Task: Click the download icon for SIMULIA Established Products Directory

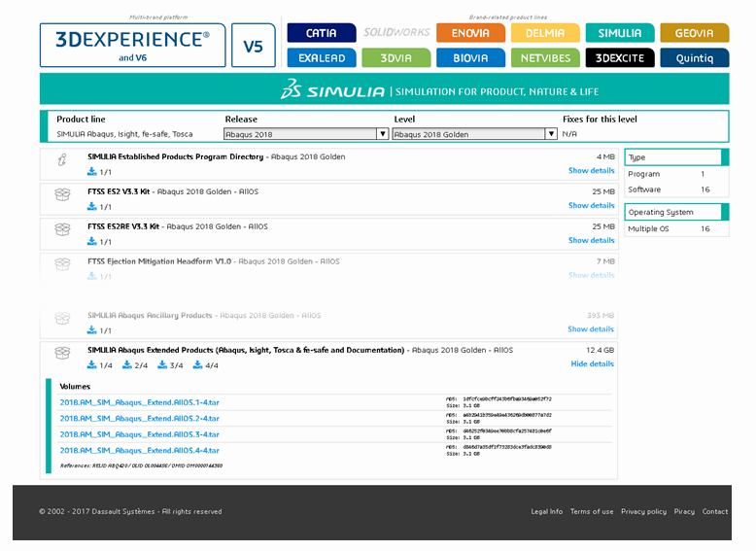Action: coord(92,172)
